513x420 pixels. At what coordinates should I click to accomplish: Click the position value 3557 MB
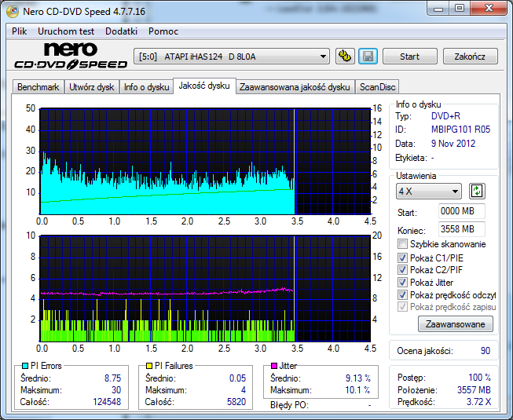pos(474,390)
